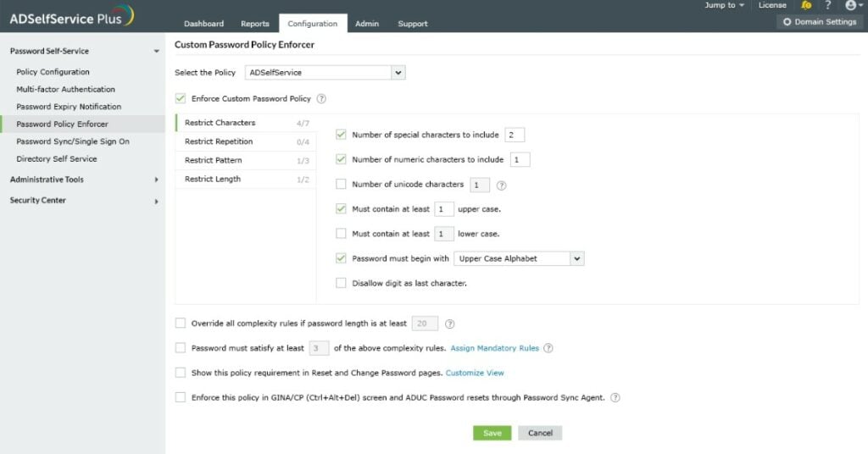
Task: Show help for Enforce Custom Password Policy
Action: pos(321,99)
